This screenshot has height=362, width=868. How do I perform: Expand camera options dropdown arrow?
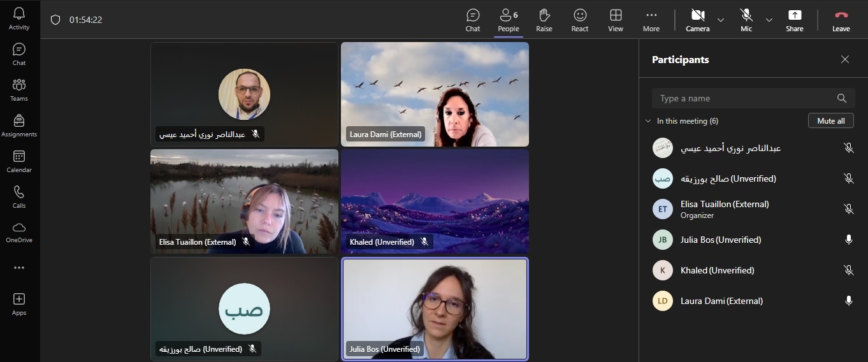pyautogui.click(x=721, y=20)
